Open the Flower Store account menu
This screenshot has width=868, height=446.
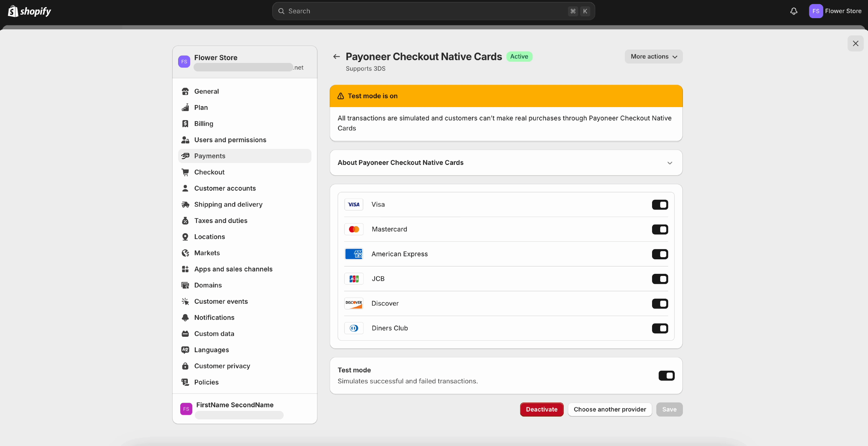(x=836, y=11)
